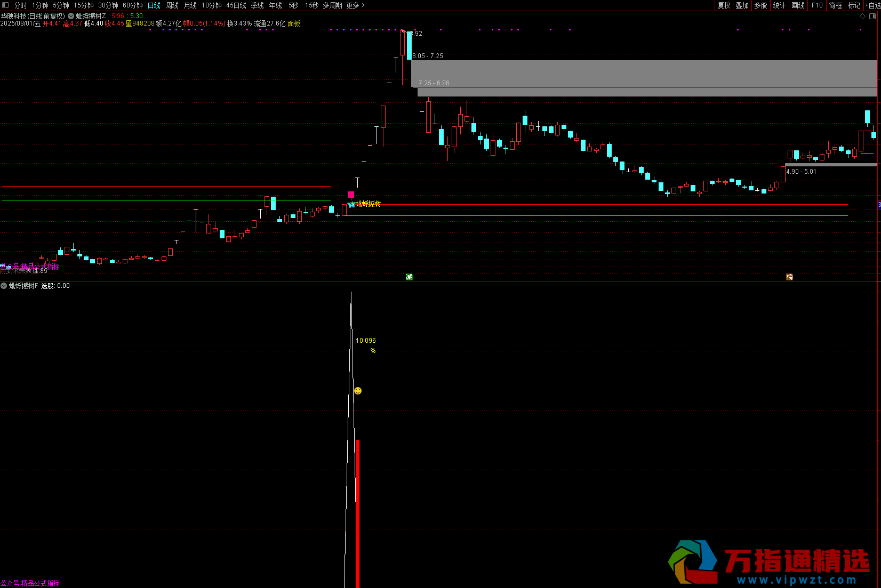Expand the 更多 periods menu
881x588 pixels.
[355, 5]
